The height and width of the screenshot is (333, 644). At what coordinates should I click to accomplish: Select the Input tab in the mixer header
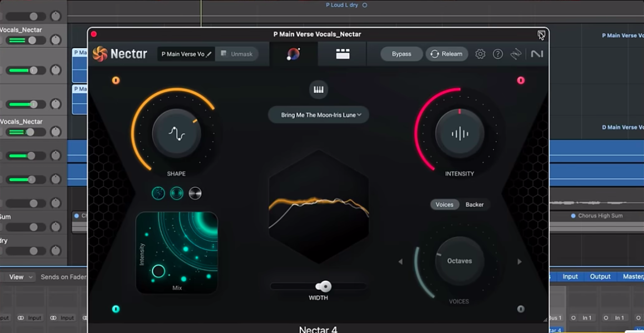(570, 276)
